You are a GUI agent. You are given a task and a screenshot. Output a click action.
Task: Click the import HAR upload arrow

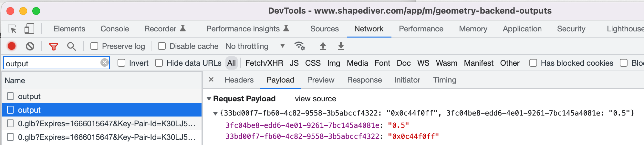[323, 46]
